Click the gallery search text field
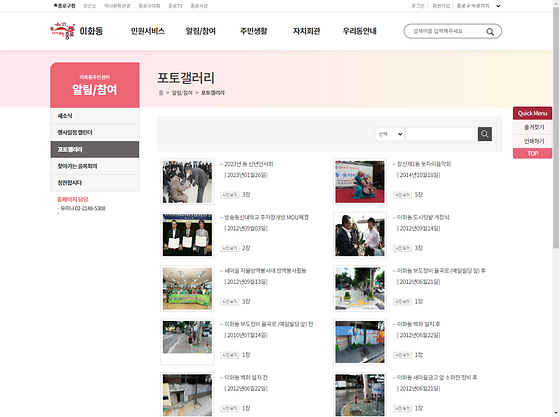This screenshot has height=417, width=560. [x=441, y=134]
